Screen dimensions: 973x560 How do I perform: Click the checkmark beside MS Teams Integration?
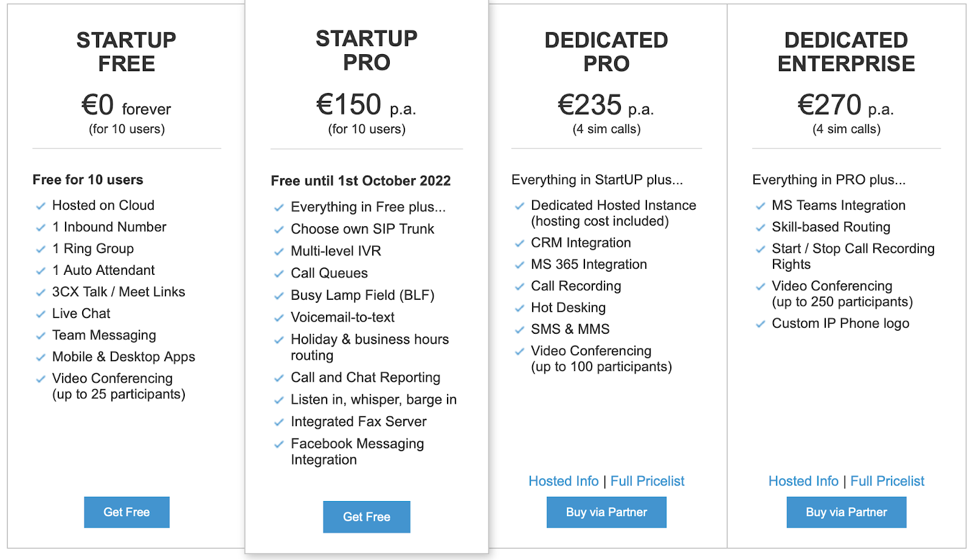coord(760,206)
